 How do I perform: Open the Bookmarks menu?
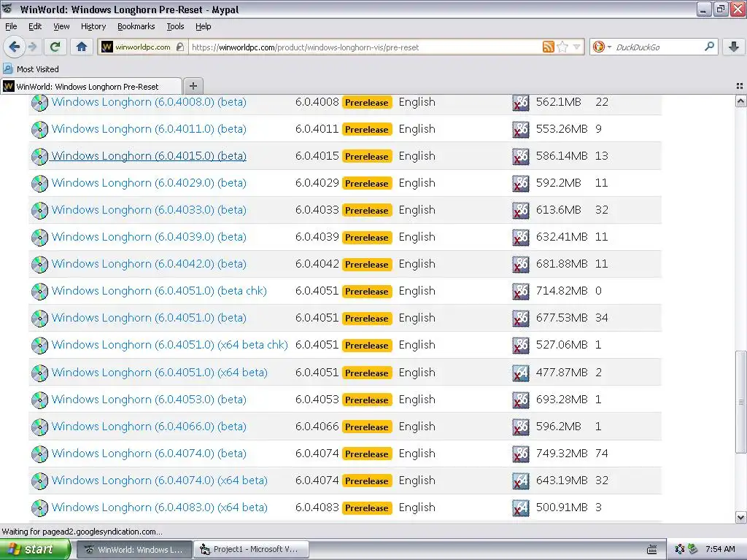click(136, 26)
